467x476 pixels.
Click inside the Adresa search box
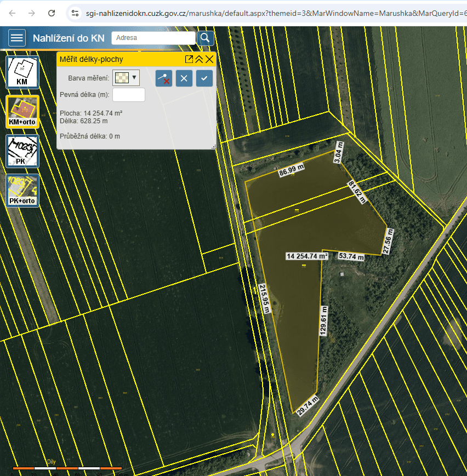pyautogui.click(x=152, y=38)
